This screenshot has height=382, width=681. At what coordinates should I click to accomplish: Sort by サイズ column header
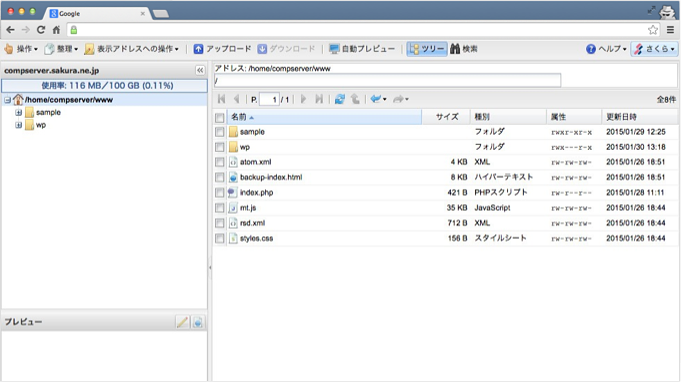point(446,117)
